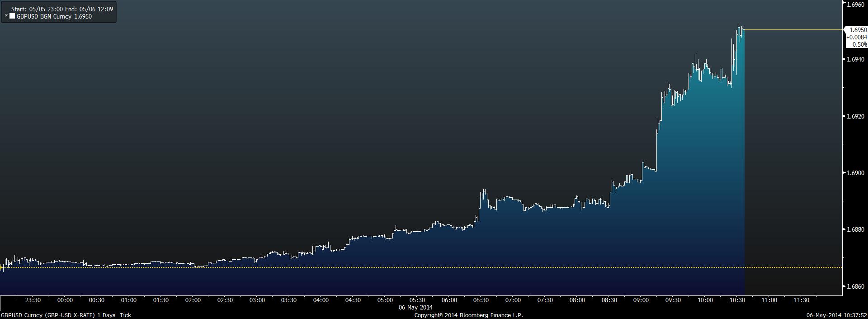Click the 1.6960 y-axis label

tap(855, 5)
